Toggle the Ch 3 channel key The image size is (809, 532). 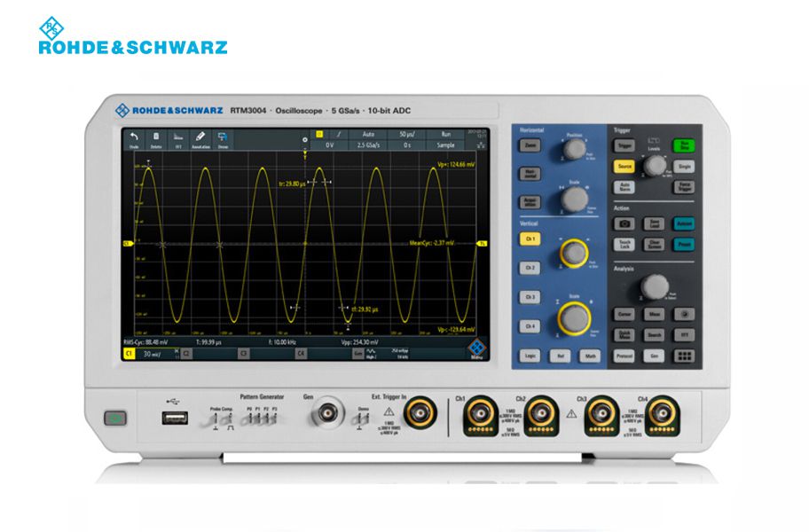click(x=530, y=297)
